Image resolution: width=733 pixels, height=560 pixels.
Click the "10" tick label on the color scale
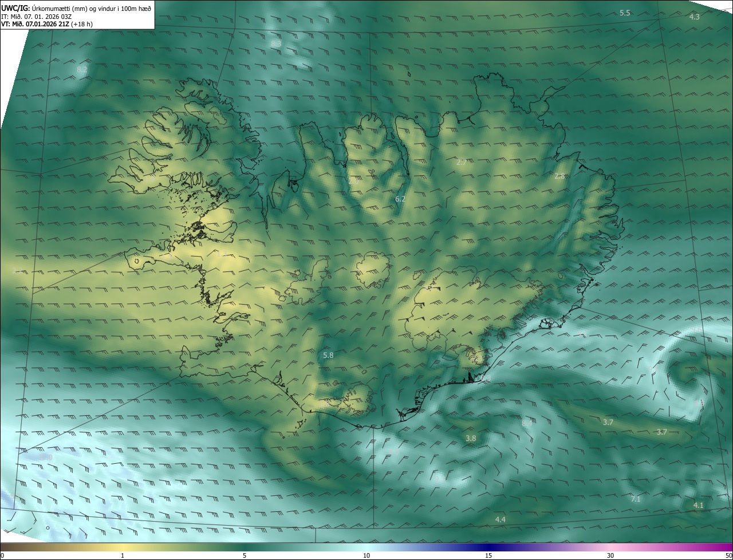coord(366,555)
